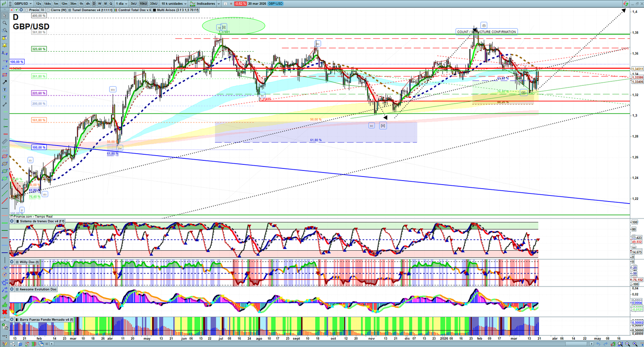The height and width of the screenshot is (347, 644).
Task: Open the GBPUSD symbol dropdown
Action: point(23,4)
